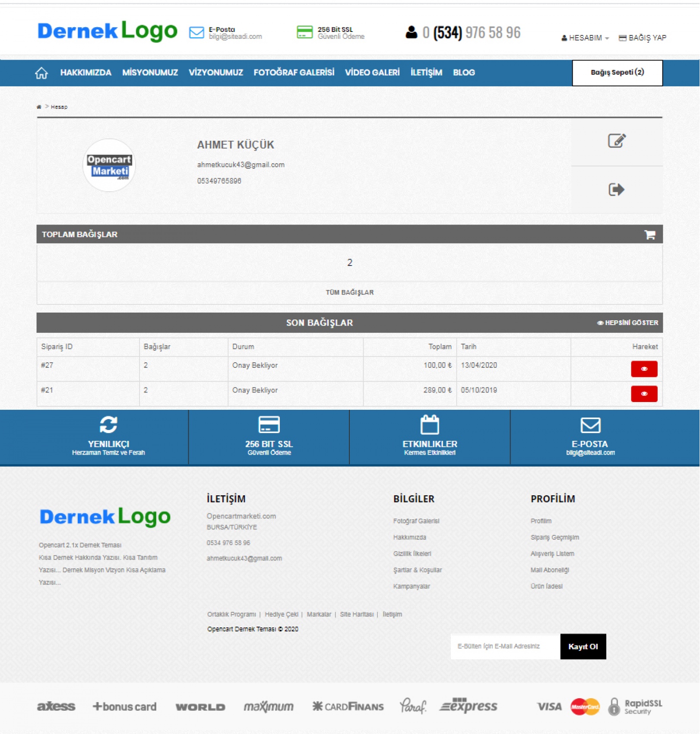Click the edit profile pencil icon
This screenshot has width=700, height=734.
point(616,141)
